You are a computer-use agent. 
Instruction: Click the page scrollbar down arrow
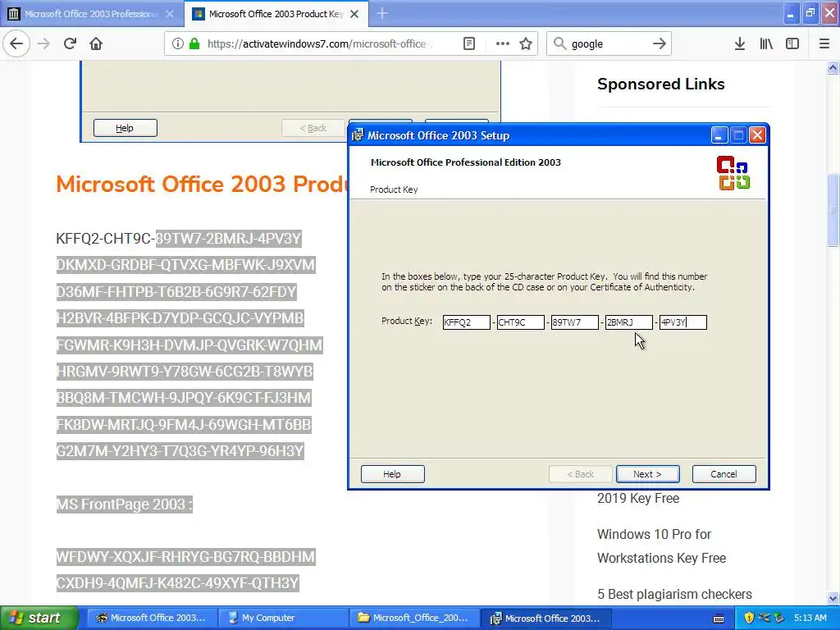pyautogui.click(x=833, y=598)
